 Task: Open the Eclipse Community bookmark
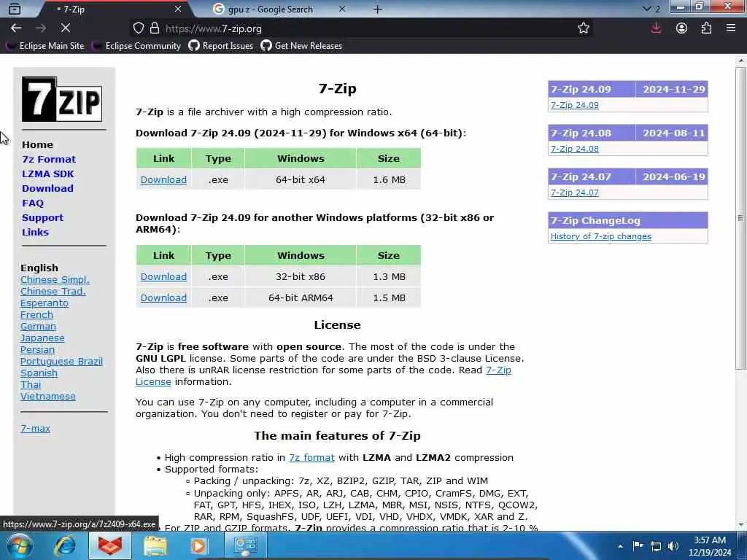[137, 46]
